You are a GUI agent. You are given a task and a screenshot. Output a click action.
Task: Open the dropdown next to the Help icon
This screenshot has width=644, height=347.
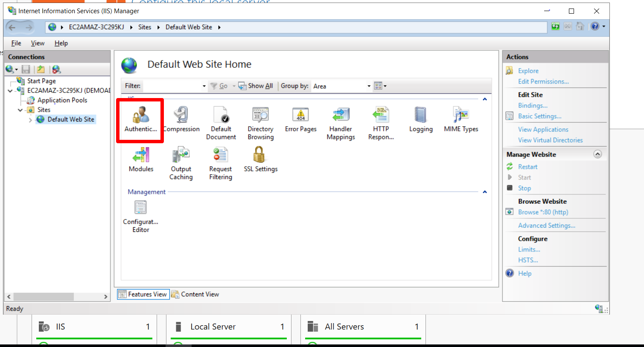tap(603, 26)
